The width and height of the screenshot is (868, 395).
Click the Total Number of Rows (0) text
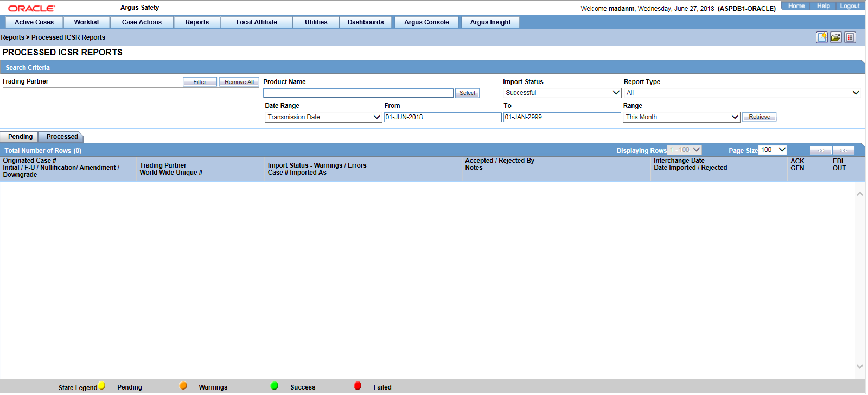click(43, 151)
